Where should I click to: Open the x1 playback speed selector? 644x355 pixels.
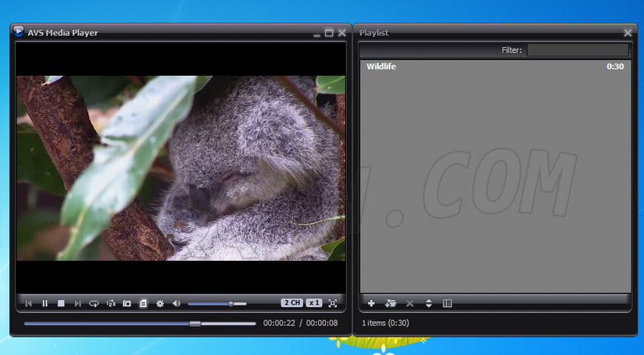315,303
